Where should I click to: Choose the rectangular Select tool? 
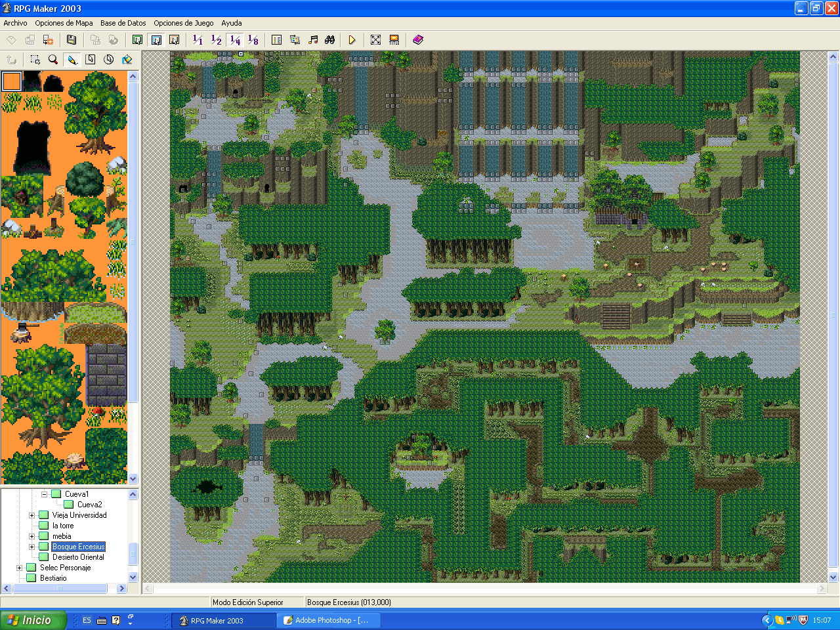[x=35, y=60]
